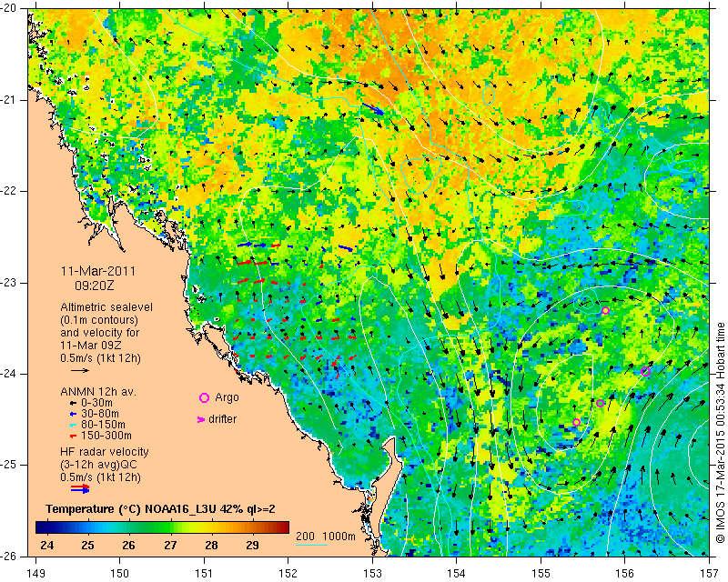Screen dimensions: 728x582
Task: Click the 'drifter' legend label
Action: [x=222, y=419]
